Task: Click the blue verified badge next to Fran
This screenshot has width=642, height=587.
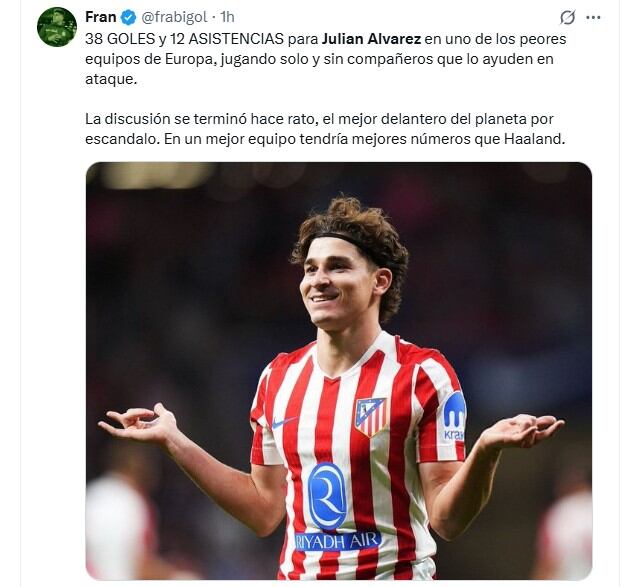Action: (x=129, y=18)
